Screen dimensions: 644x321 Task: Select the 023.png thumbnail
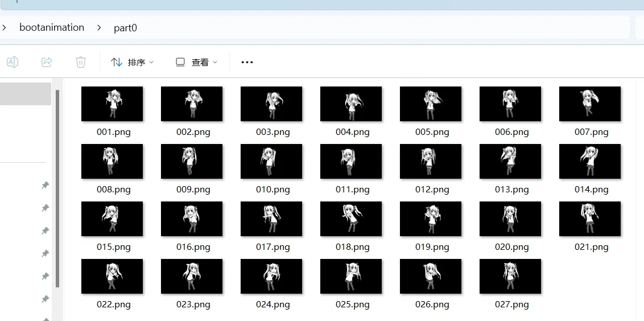pyautogui.click(x=192, y=276)
